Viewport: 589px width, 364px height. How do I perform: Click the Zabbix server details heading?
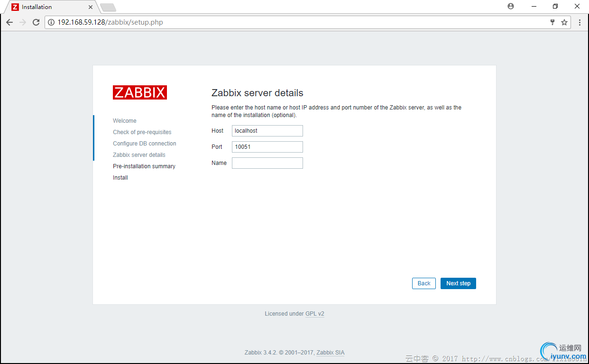(258, 93)
